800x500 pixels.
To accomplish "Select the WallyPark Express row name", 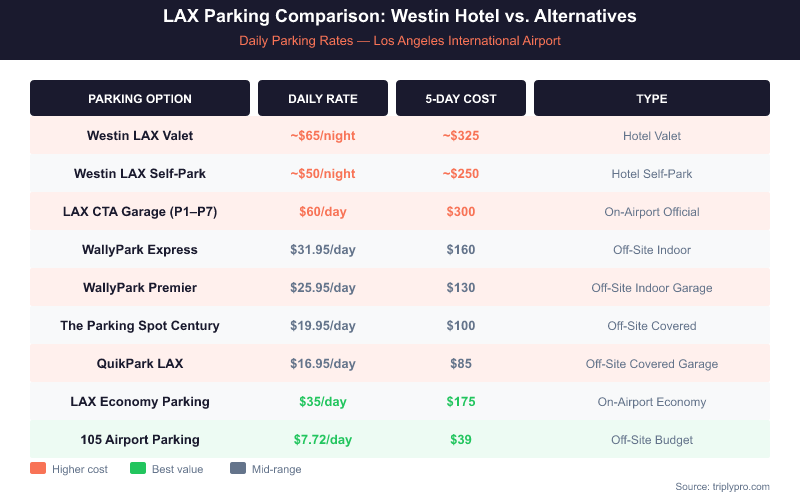I will click(x=140, y=250).
